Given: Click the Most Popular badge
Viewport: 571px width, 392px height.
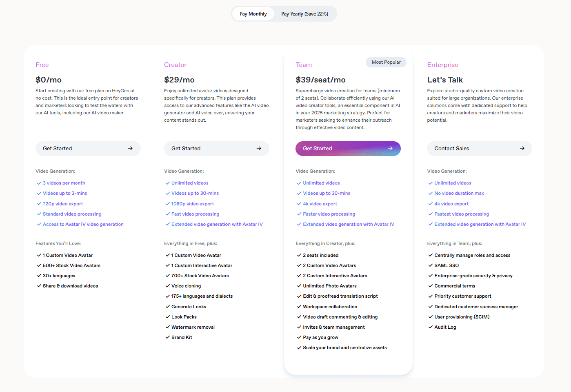Looking at the screenshot, I should point(386,62).
